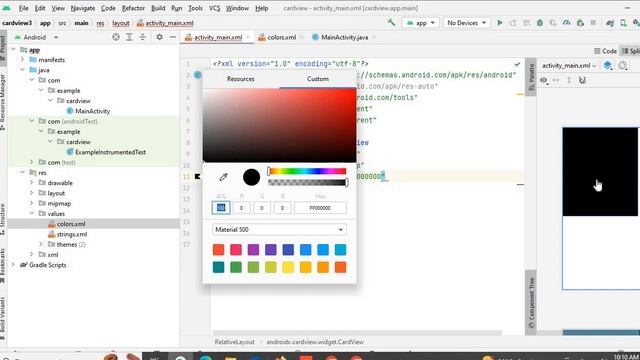Choose the purple Material swatch
Image resolution: width=640 pixels, height=360 pixels.
[x=253, y=249]
